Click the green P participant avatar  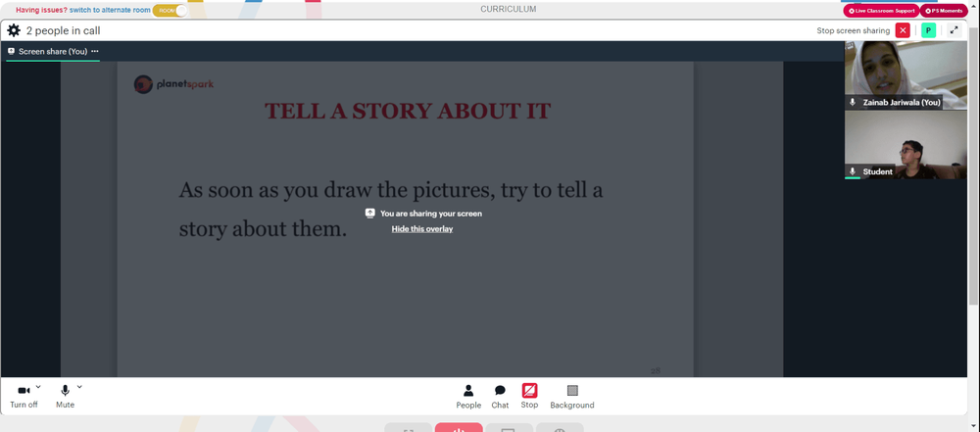click(928, 30)
